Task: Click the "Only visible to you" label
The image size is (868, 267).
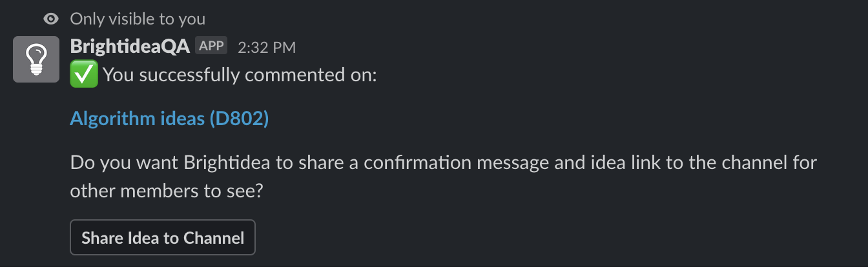Action: [138, 19]
